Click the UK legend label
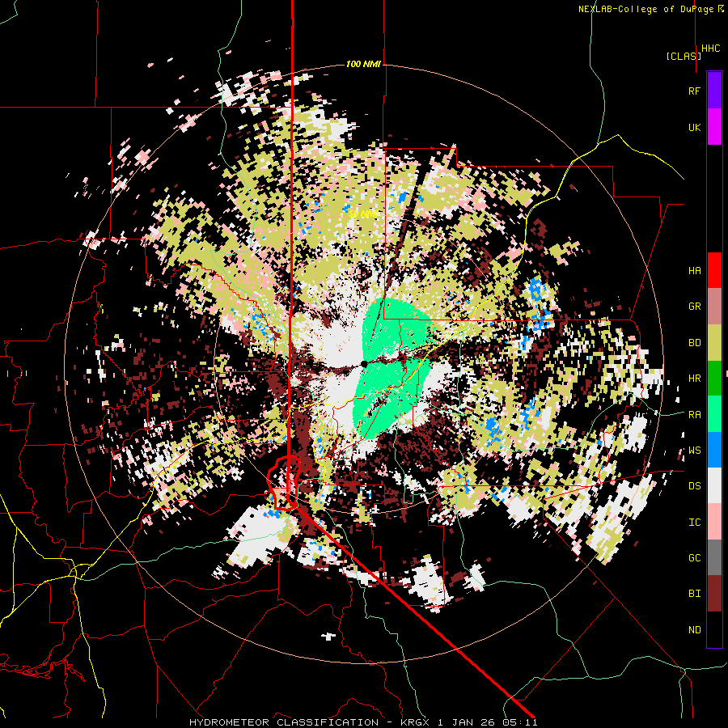The image size is (728, 728). click(694, 127)
